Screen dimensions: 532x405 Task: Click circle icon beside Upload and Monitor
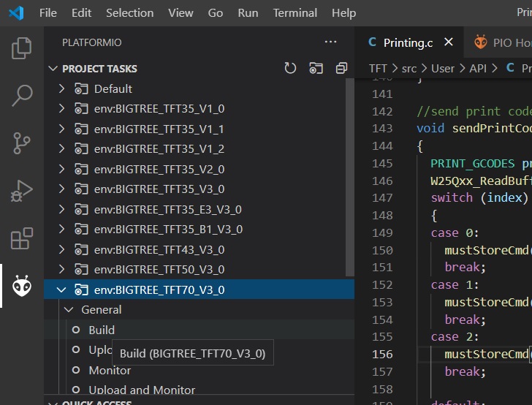[x=76, y=390]
